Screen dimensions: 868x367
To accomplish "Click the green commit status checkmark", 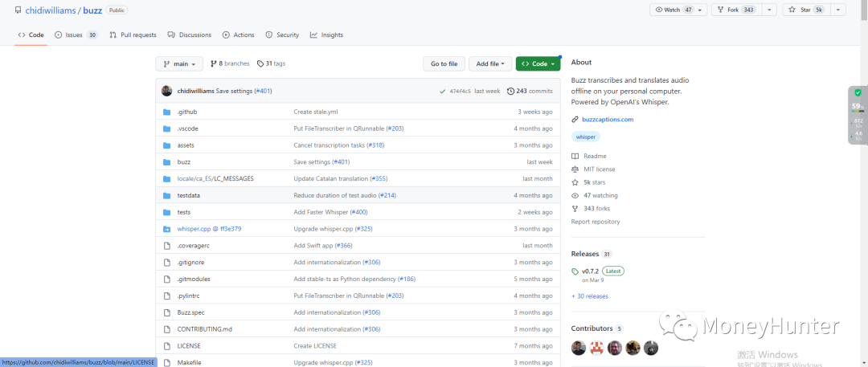I will point(442,92).
